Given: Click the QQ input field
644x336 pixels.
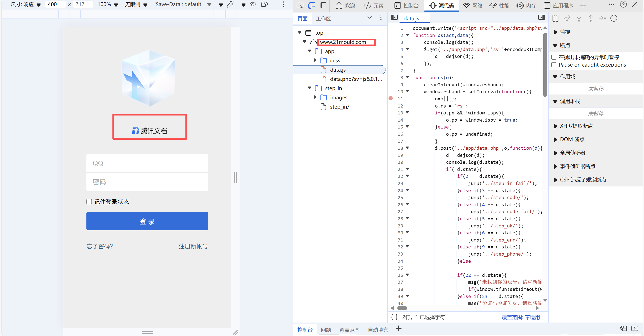Looking at the screenshot, I should [147, 163].
